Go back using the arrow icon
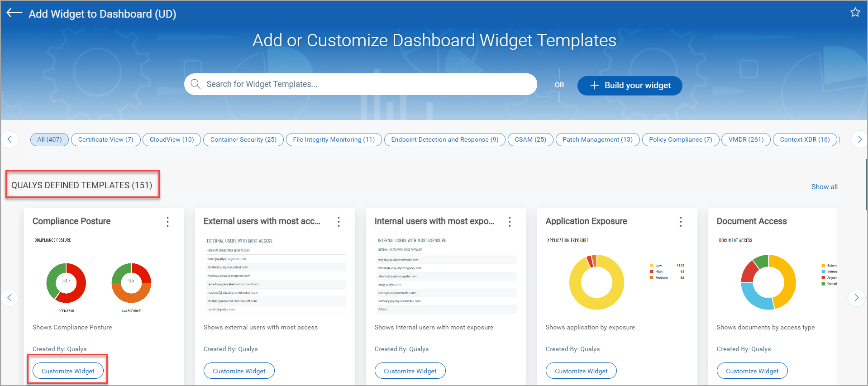The width and height of the screenshot is (868, 386). pos(14,13)
